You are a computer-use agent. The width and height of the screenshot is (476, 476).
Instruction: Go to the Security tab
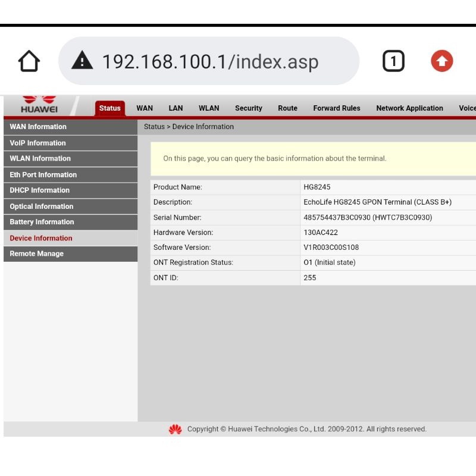pos(248,108)
